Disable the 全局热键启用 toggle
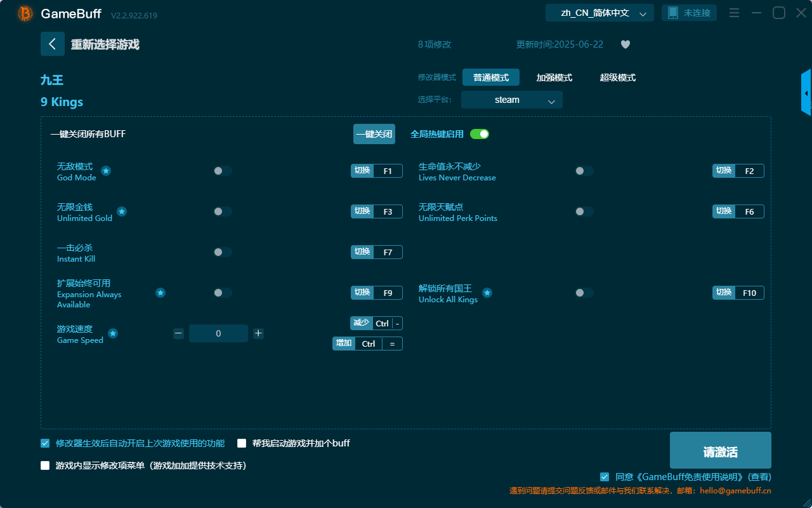812x508 pixels. pos(480,134)
